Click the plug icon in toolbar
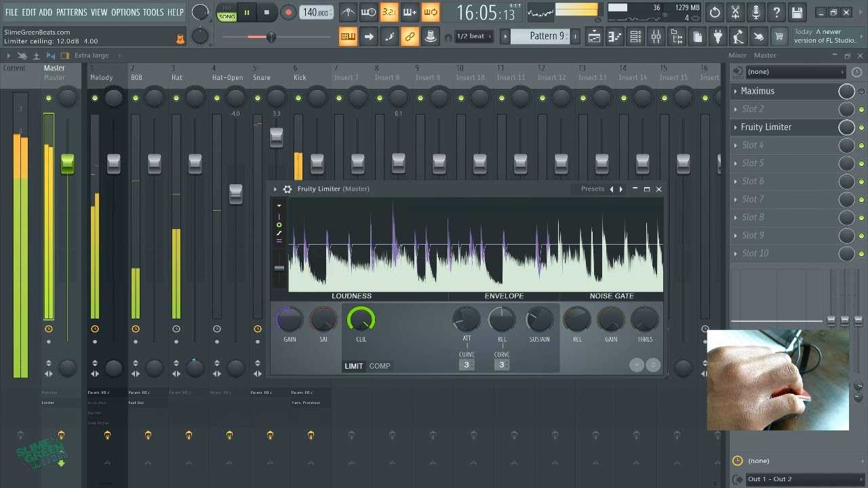 [717, 37]
